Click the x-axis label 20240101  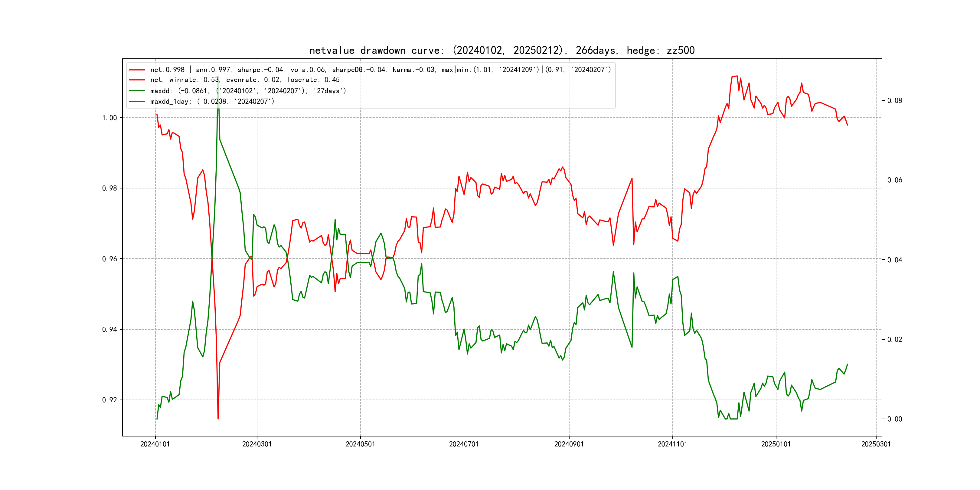[x=155, y=444]
